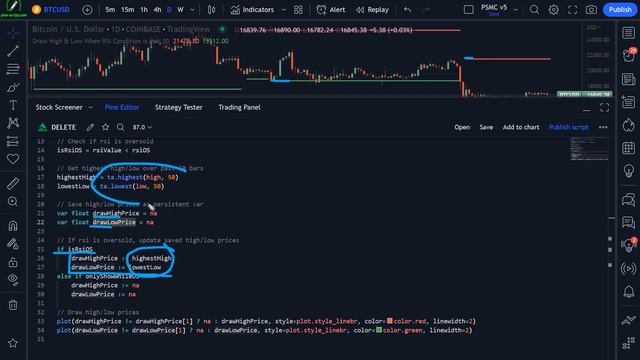Open the layout select square icon
Screen dimensions: 640x360
(x=469, y=9)
